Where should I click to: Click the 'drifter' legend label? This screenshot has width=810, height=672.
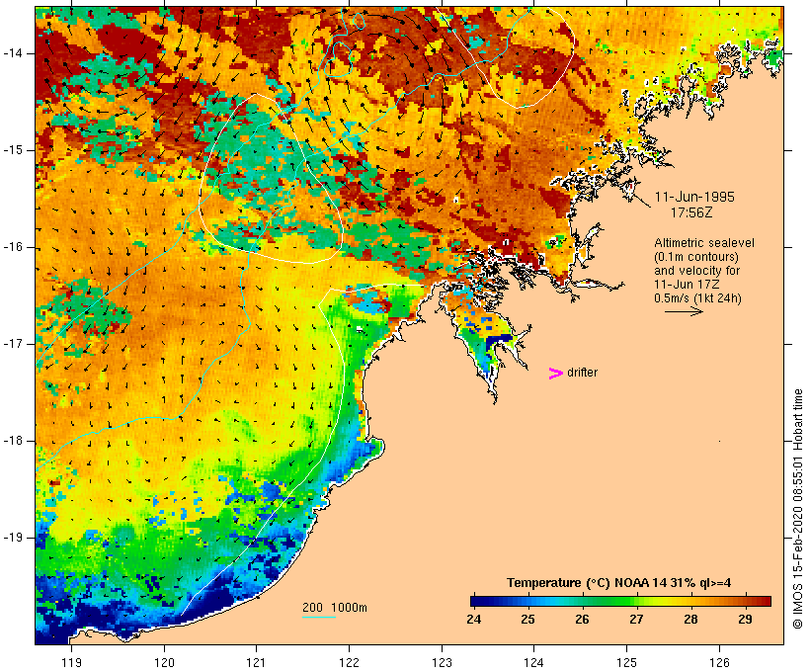coord(582,373)
